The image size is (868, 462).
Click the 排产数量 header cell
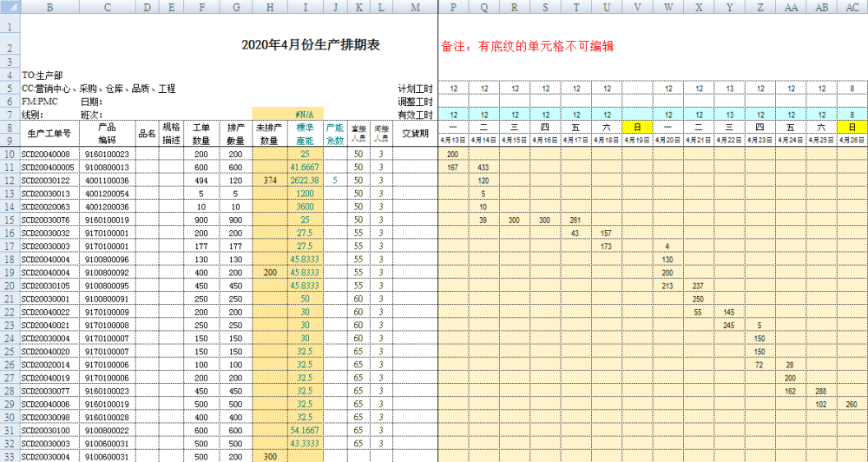click(x=236, y=134)
